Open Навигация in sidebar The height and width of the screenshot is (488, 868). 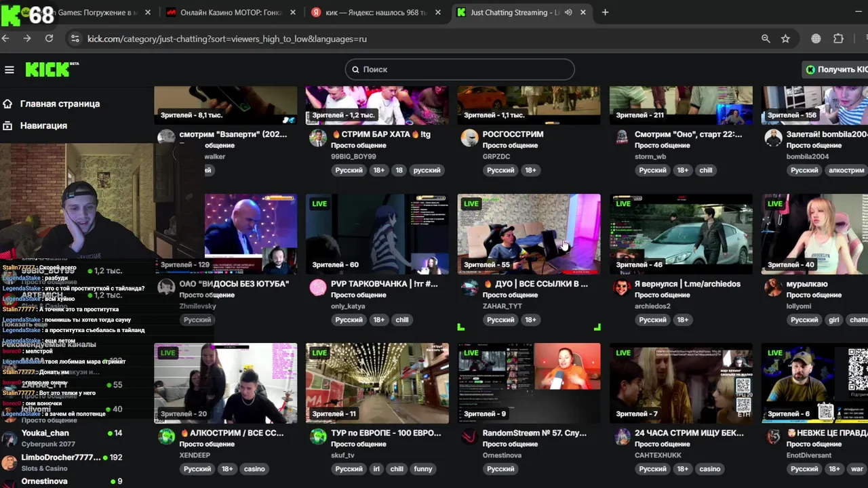43,125
